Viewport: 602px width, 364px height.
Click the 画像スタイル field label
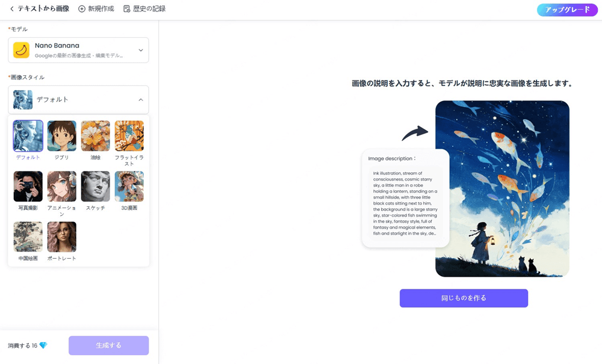[x=26, y=78]
